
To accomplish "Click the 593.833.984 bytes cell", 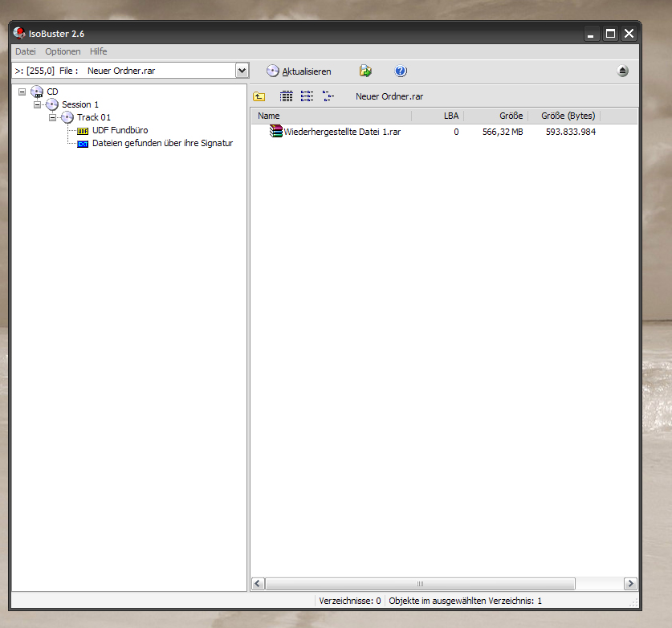I will pyautogui.click(x=570, y=132).
